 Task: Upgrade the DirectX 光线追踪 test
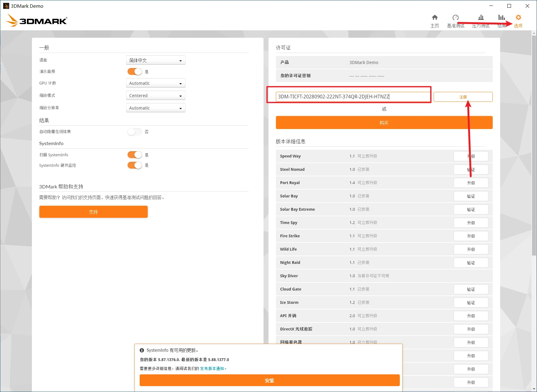(471, 329)
